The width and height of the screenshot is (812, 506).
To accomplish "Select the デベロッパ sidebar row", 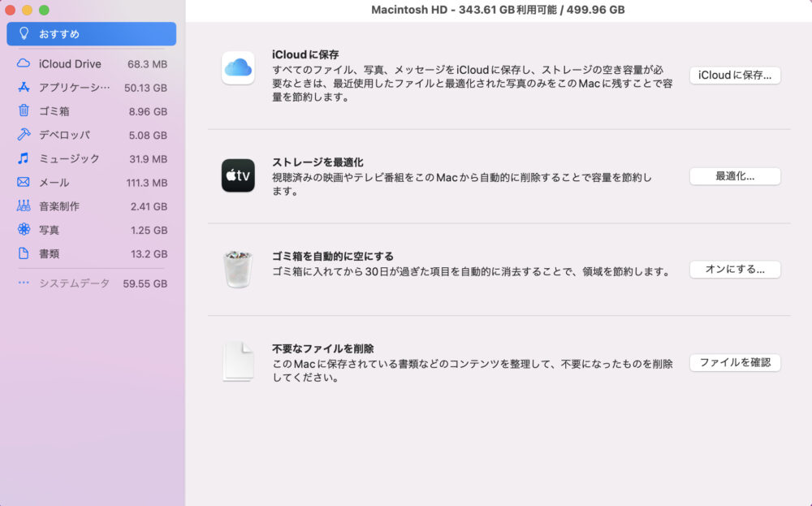I will pos(91,135).
